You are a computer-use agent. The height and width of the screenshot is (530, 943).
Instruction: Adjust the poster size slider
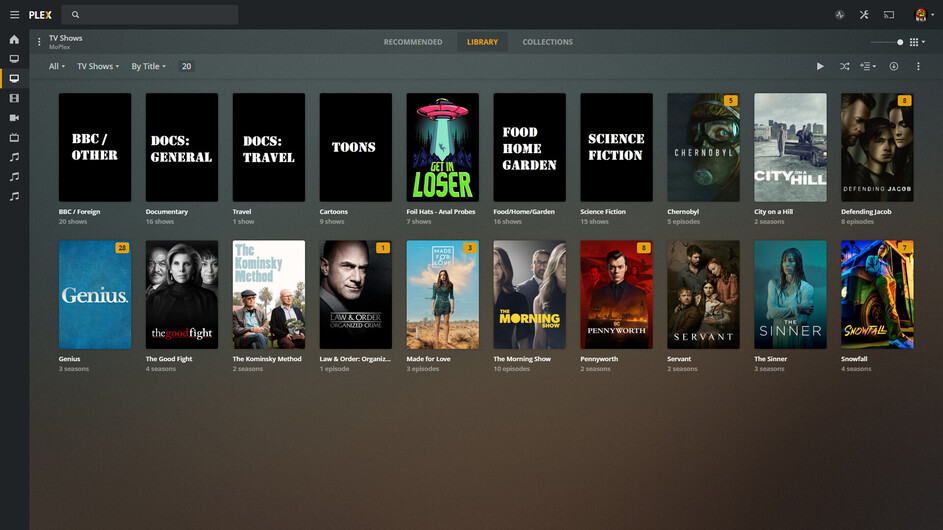[887, 42]
